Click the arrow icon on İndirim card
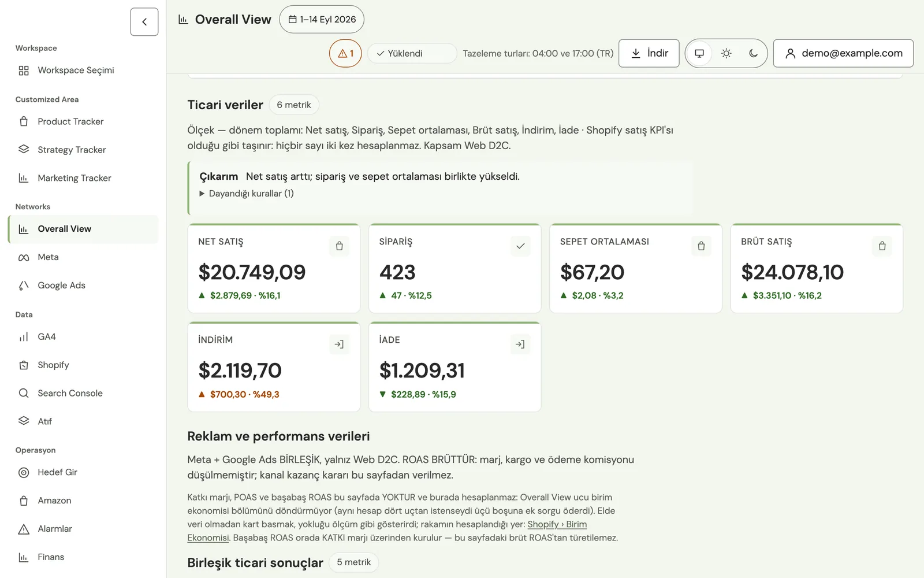The image size is (924, 578). pos(339,344)
